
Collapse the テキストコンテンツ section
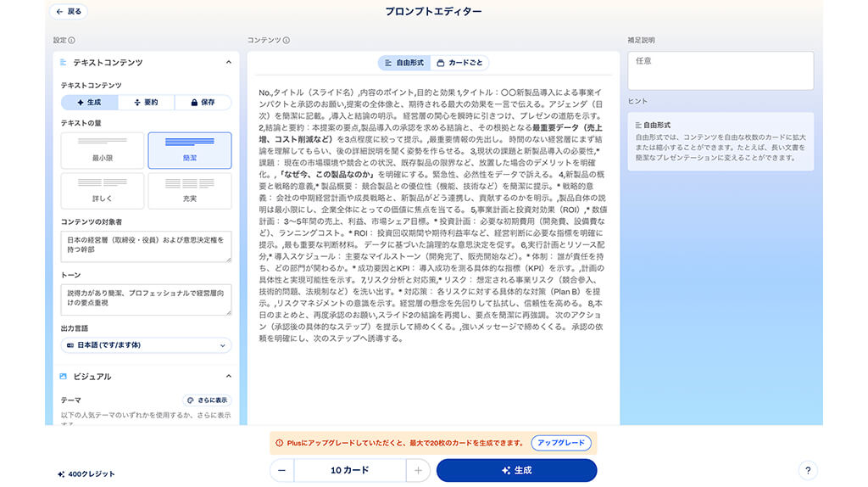[229, 63]
